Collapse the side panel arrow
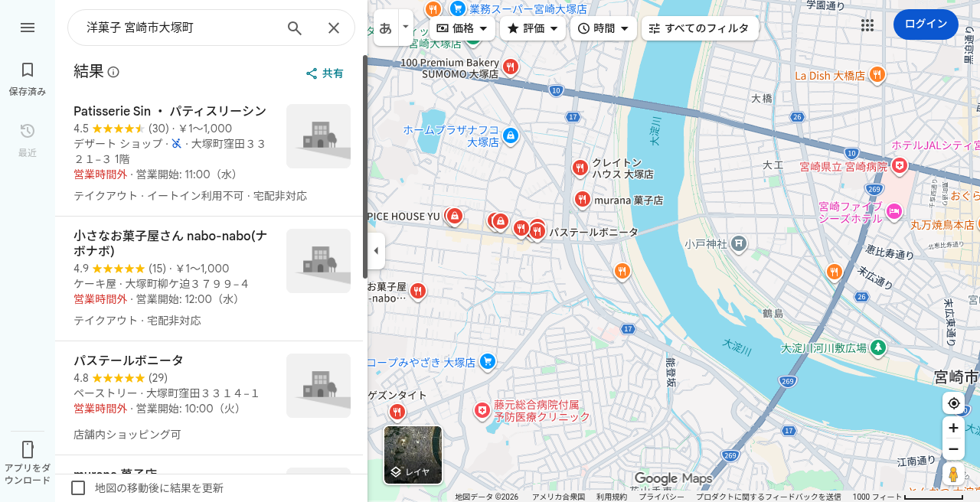Viewport: 980px width, 502px height. coord(376,251)
